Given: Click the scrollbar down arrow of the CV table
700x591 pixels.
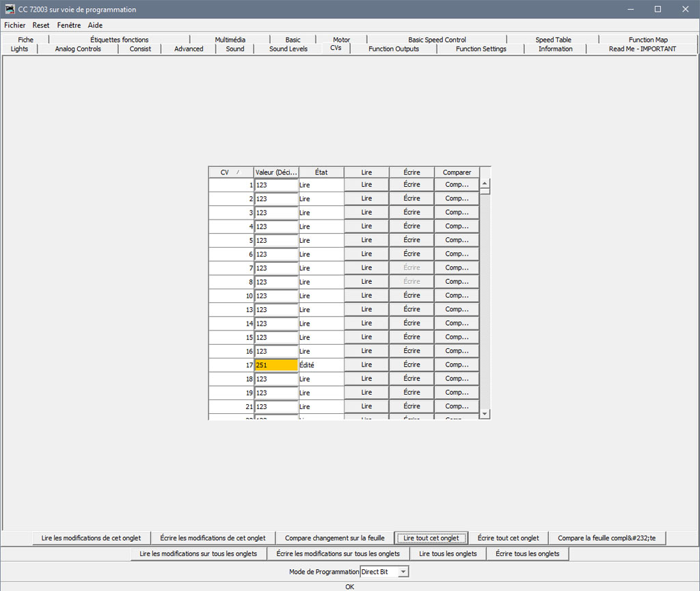Looking at the screenshot, I should pyautogui.click(x=485, y=414).
